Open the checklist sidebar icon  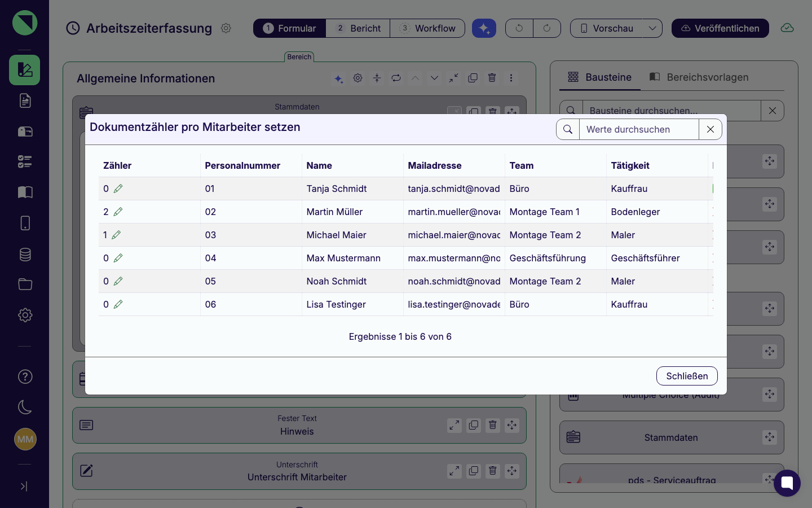tap(25, 162)
